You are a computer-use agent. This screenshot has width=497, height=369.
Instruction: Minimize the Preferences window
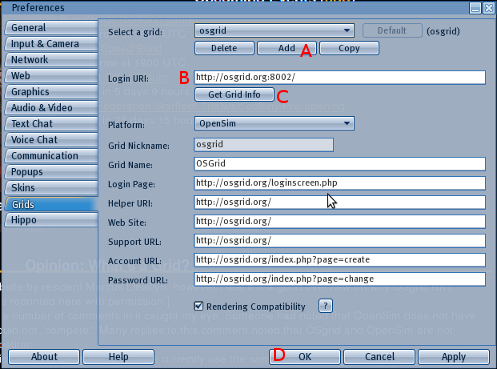click(475, 8)
